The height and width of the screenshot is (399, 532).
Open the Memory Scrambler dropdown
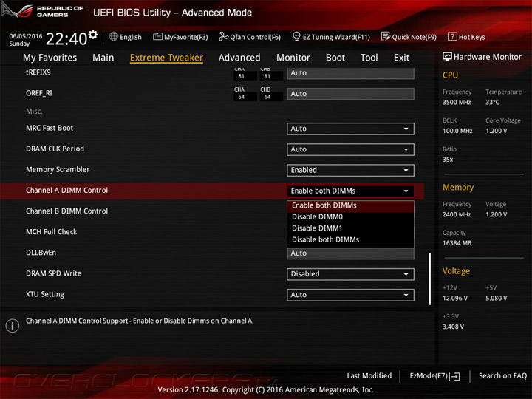click(350, 171)
